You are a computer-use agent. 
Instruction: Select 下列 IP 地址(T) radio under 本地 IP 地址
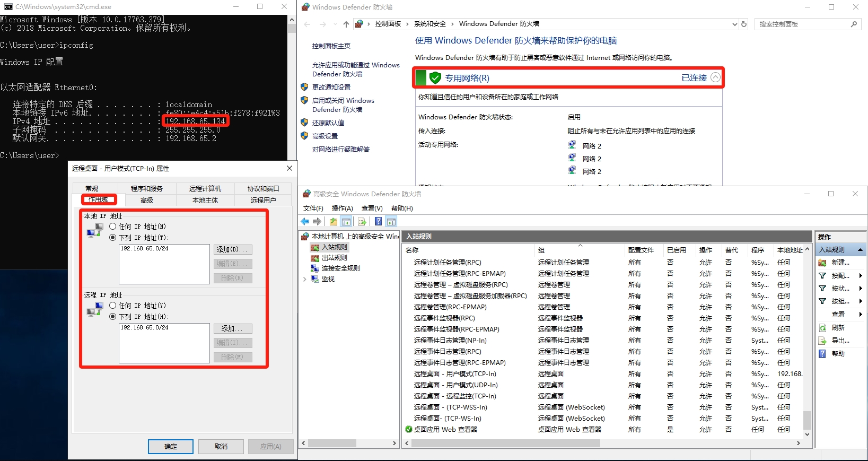pyautogui.click(x=113, y=238)
